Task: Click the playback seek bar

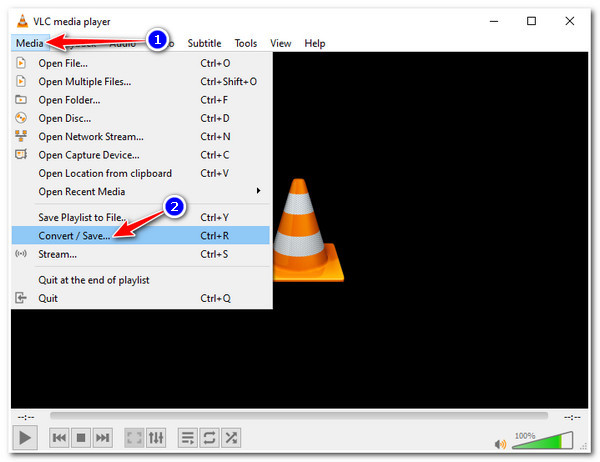Action: pos(299,416)
